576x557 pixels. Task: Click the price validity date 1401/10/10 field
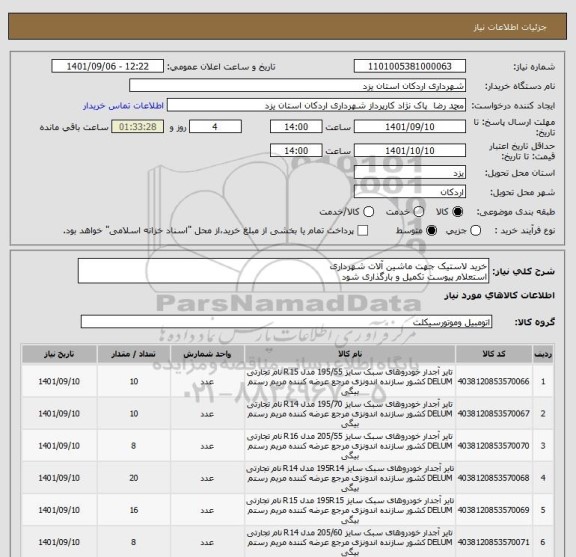(410, 151)
